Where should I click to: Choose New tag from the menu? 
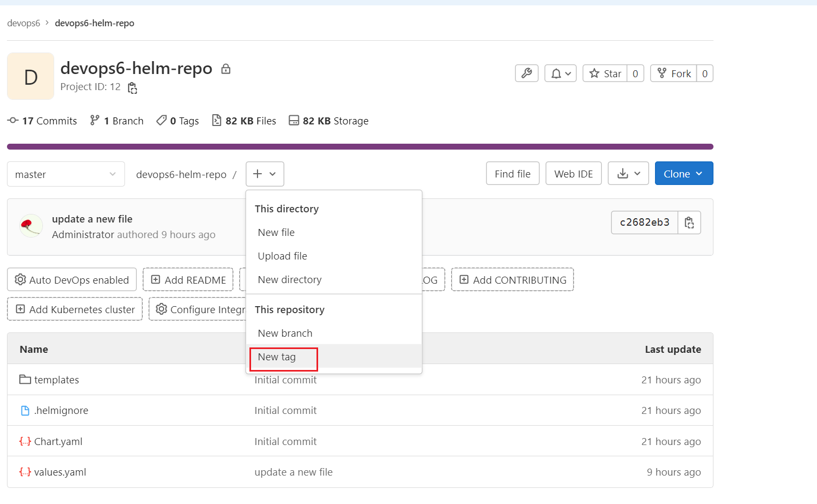(x=334, y=357)
